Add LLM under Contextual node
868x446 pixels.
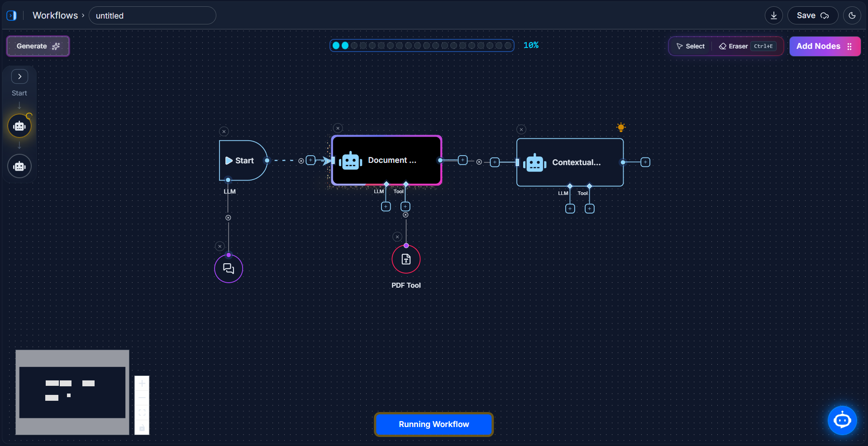pyautogui.click(x=570, y=209)
